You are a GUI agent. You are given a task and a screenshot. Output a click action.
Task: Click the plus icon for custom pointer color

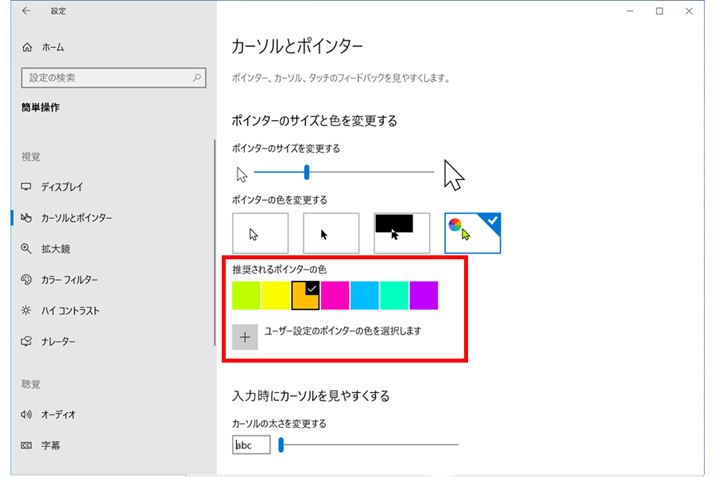(245, 337)
